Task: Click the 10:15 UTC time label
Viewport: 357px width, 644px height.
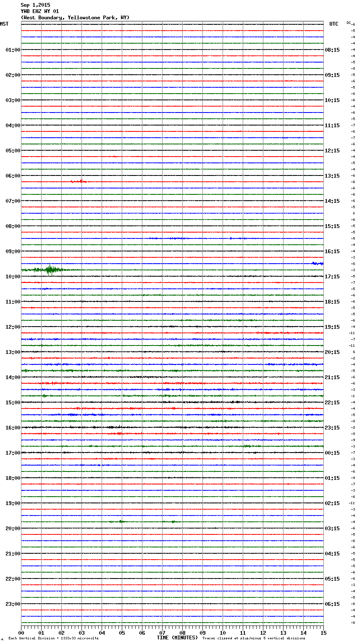Action: 332,100
